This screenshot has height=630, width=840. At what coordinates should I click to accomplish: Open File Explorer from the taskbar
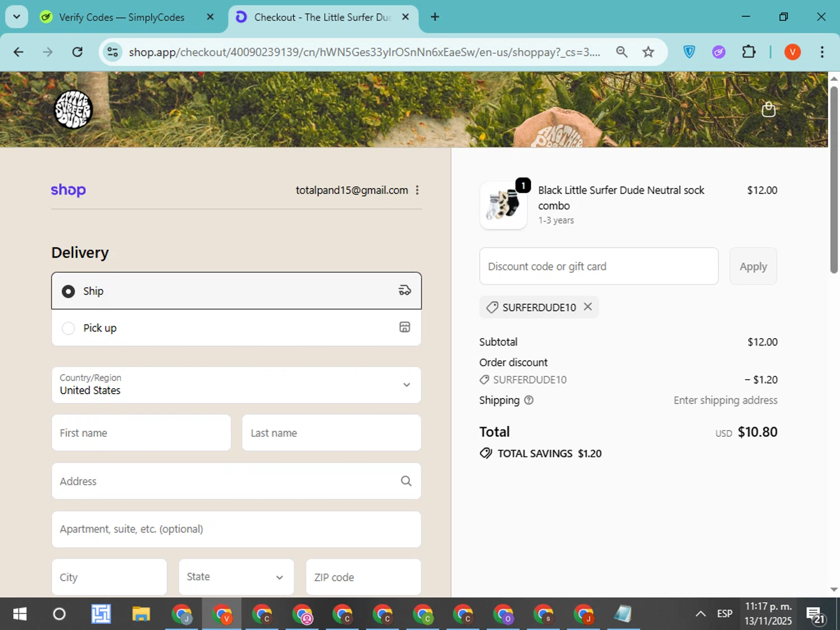click(x=141, y=614)
